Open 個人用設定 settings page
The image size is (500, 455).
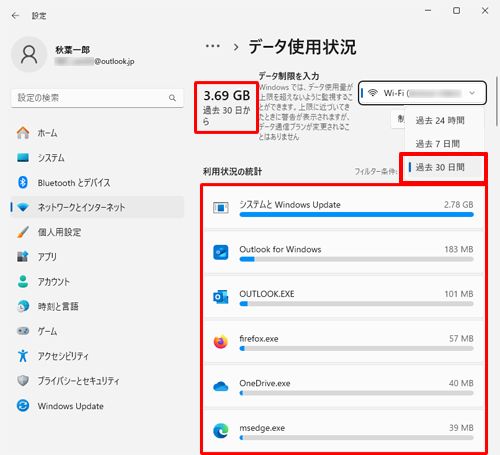(x=97, y=232)
